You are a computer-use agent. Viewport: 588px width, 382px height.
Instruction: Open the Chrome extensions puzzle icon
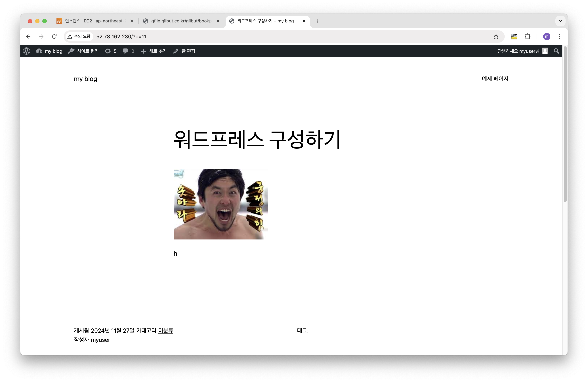527,37
